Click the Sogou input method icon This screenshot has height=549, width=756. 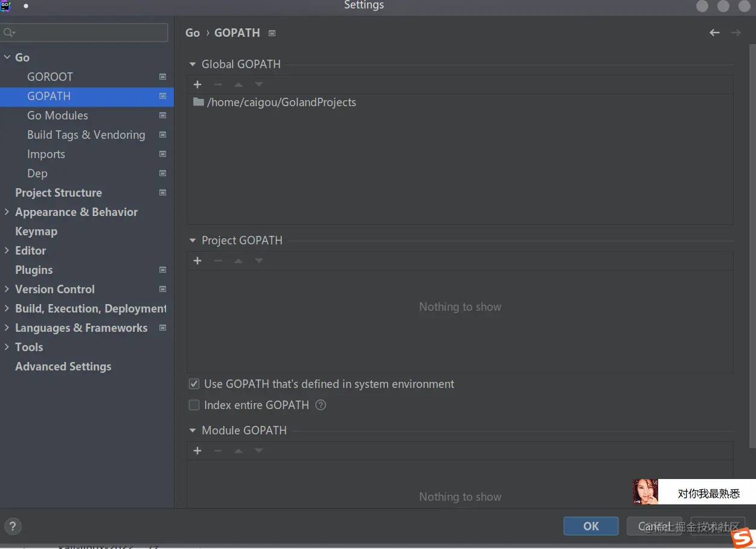pos(743,538)
